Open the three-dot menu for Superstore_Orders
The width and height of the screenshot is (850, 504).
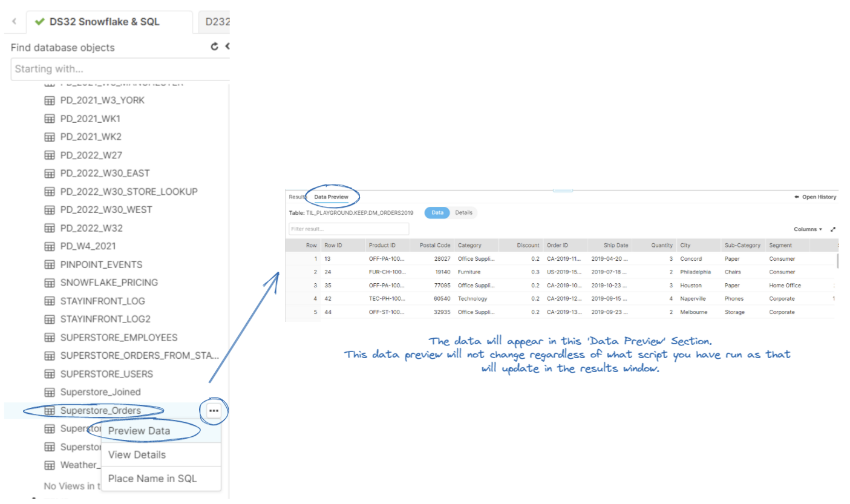pos(214,411)
